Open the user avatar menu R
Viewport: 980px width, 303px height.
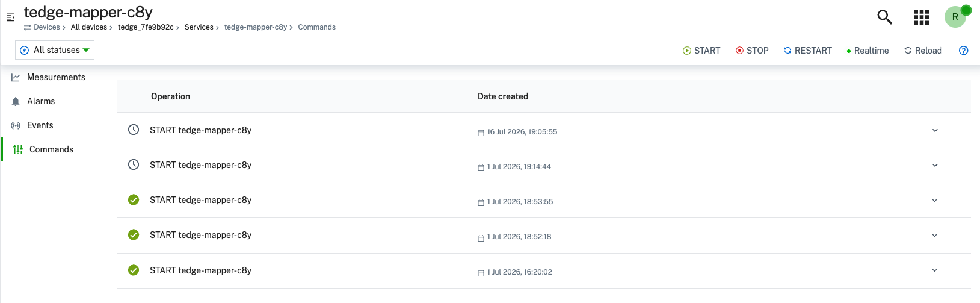955,17
